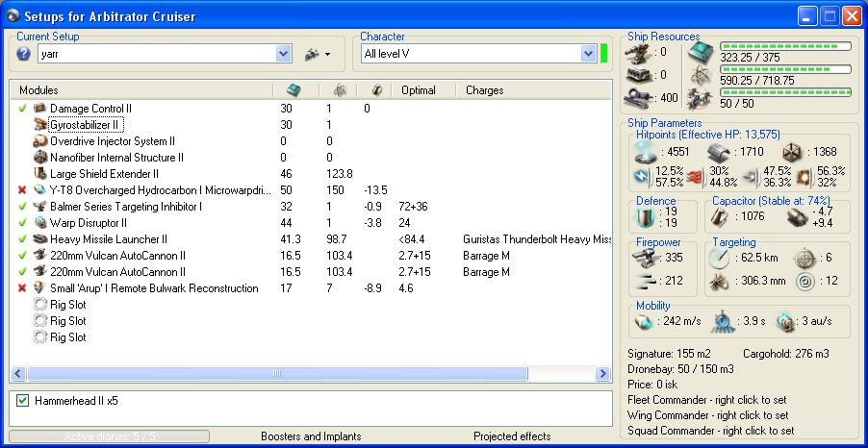Click the Warp Disruptor II module icon
This screenshot has height=448, width=868.
pos(39,223)
